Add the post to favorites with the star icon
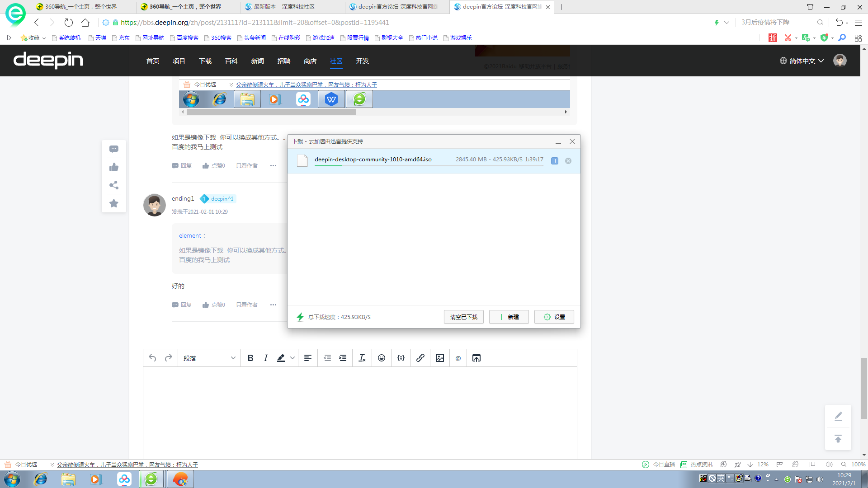 (114, 203)
